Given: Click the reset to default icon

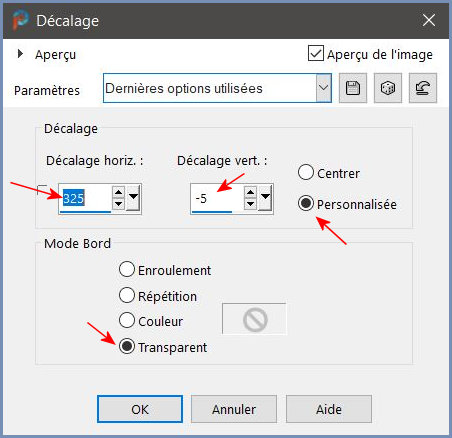Looking at the screenshot, I should click(423, 88).
